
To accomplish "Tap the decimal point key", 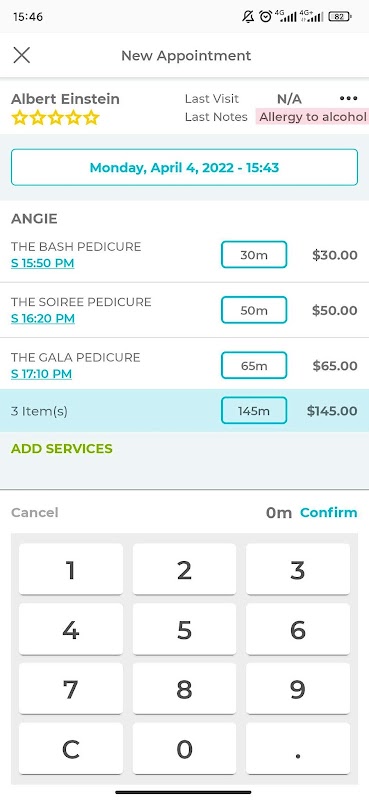I will 298,749.
